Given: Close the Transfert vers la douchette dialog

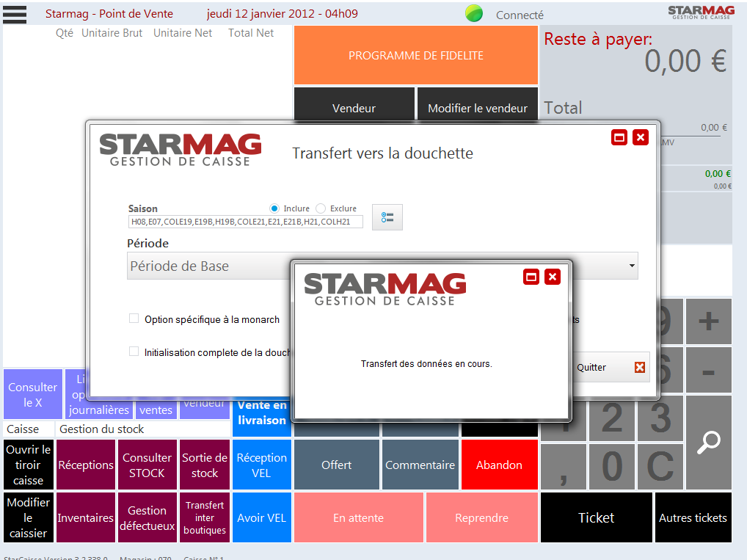Looking at the screenshot, I should coord(641,138).
